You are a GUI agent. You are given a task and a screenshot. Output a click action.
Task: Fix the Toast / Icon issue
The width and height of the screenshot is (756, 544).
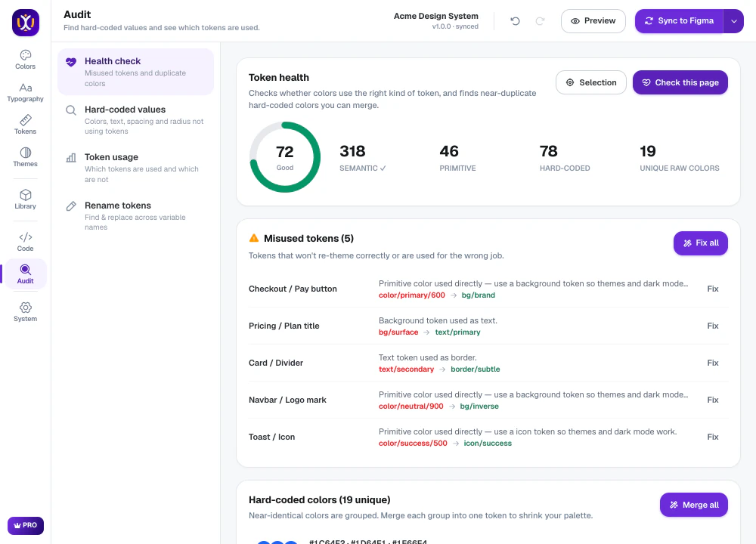[x=713, y=437]
